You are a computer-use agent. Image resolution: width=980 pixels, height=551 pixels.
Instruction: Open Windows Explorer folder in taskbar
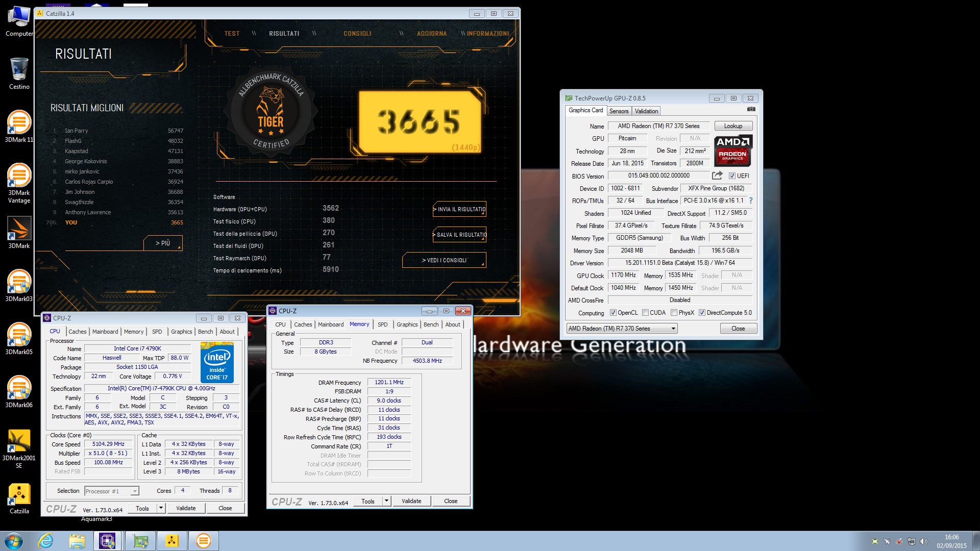(x=77, y=541)
